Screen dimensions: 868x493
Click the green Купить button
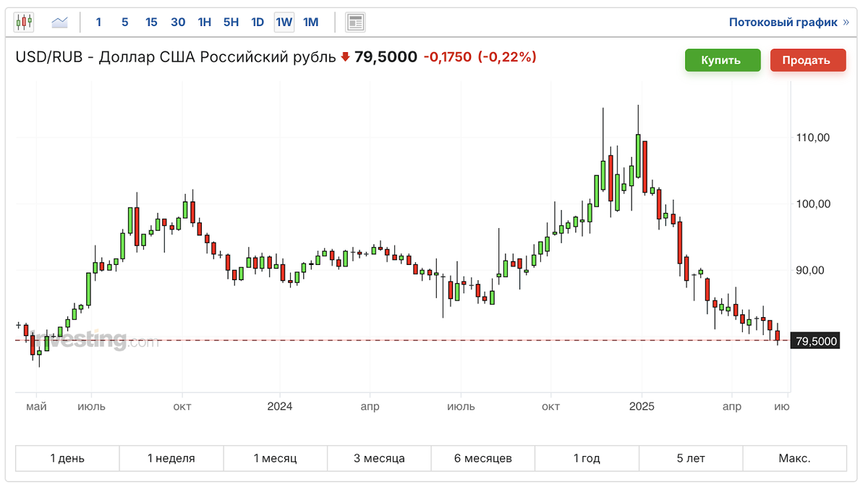pyautogui.click(x=723, y=60)
